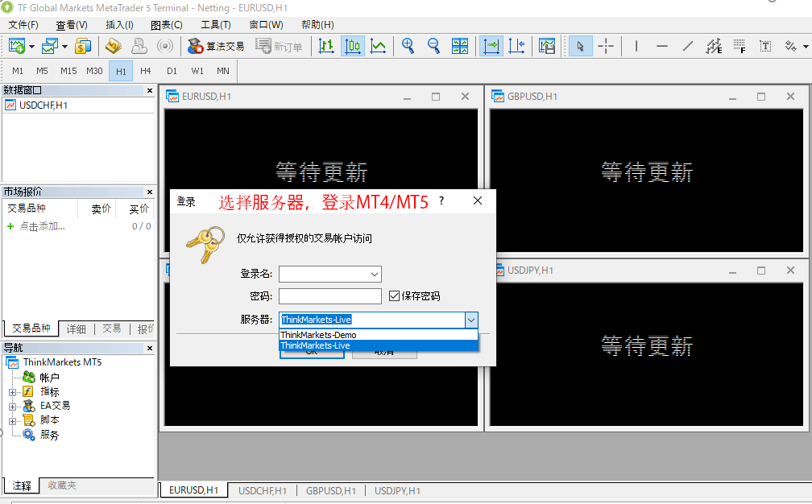Click the Market Watch dollar icon

[83, 46]
